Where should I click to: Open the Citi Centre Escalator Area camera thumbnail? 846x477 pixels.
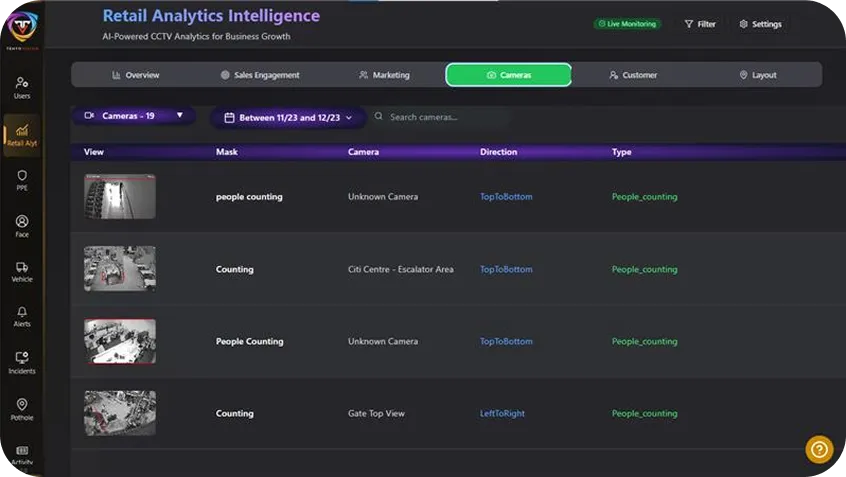pos(120,268)
